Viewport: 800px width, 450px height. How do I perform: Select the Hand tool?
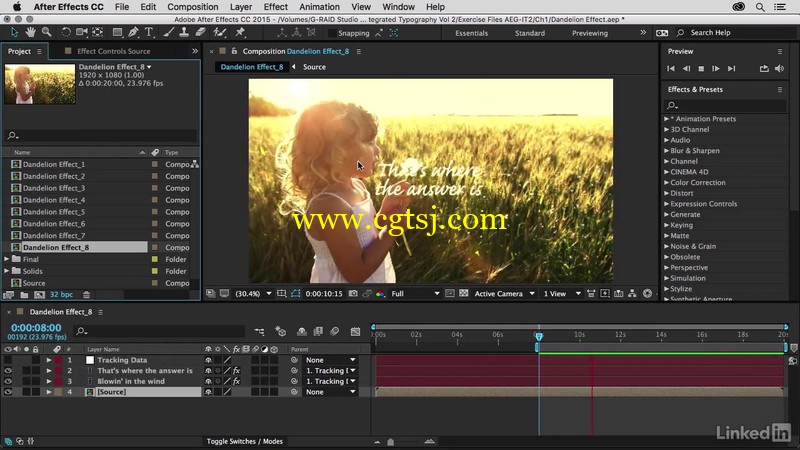(30, 33)
